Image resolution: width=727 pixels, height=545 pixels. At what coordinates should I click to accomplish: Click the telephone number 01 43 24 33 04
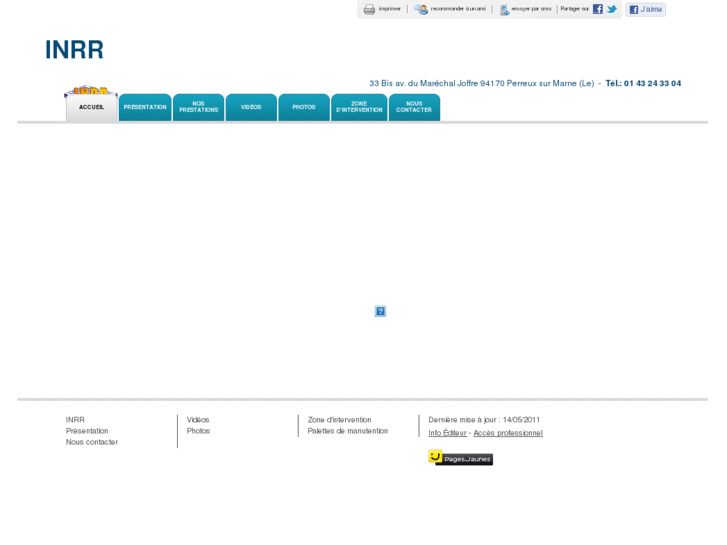(652, 83)
